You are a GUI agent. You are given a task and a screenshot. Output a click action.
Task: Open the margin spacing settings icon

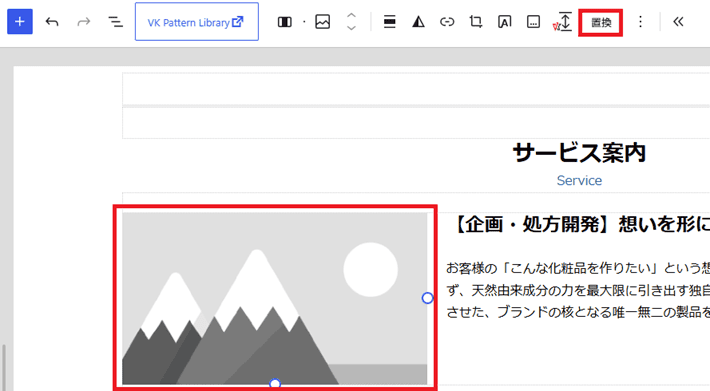563,22
